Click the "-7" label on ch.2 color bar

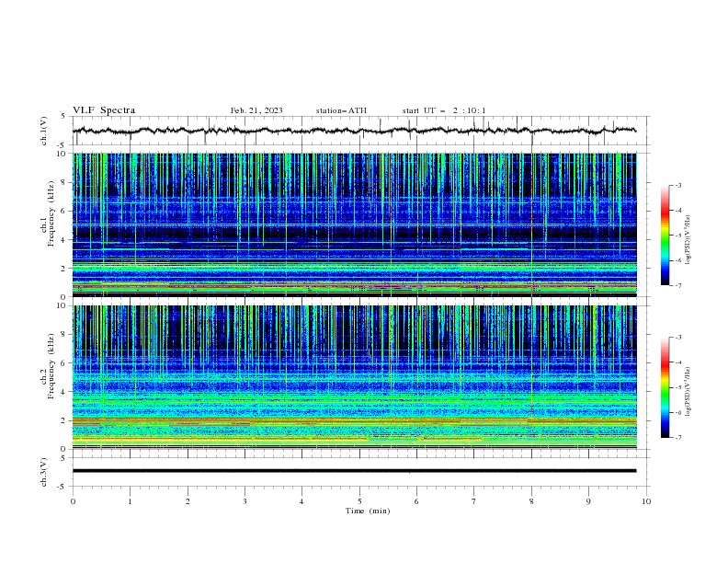tap(677, 438)
